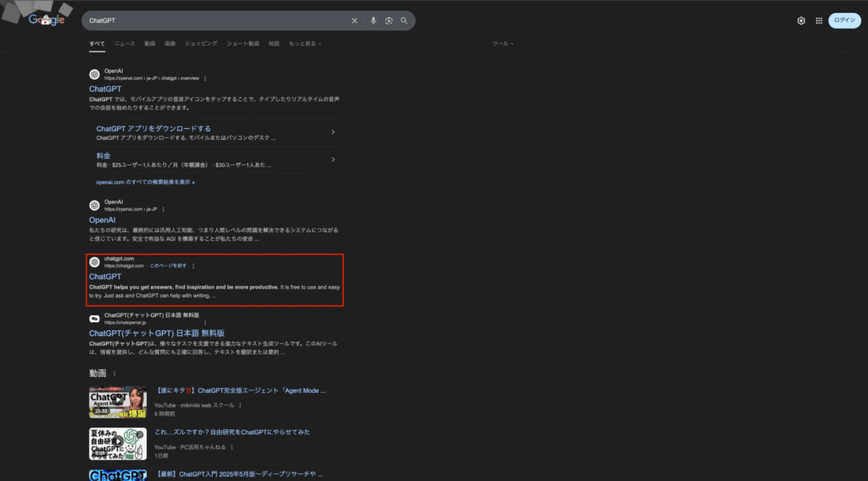Image resolution: width=868 pixels, height=481 pixels.
Task: Open the ツール dropdown
Action: coord(503,43)
